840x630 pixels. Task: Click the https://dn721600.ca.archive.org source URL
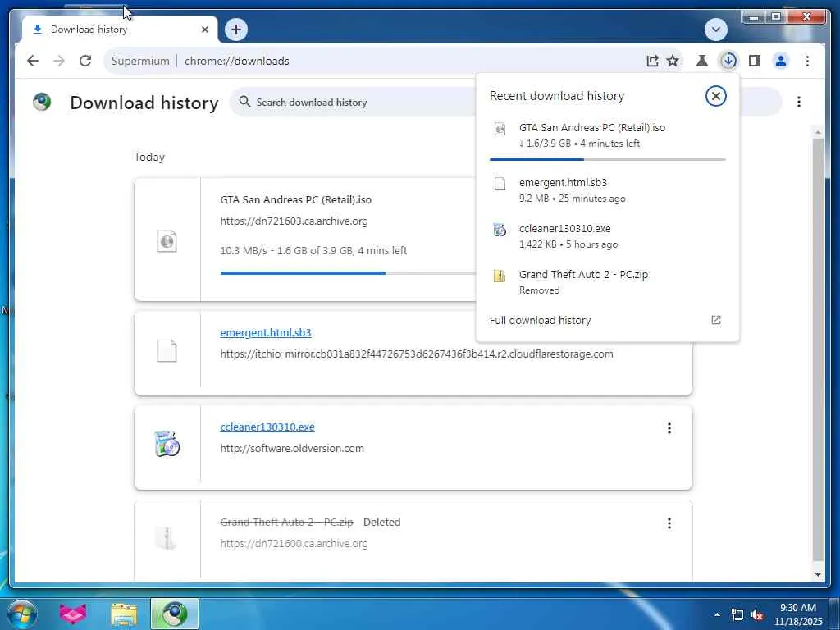294,544
